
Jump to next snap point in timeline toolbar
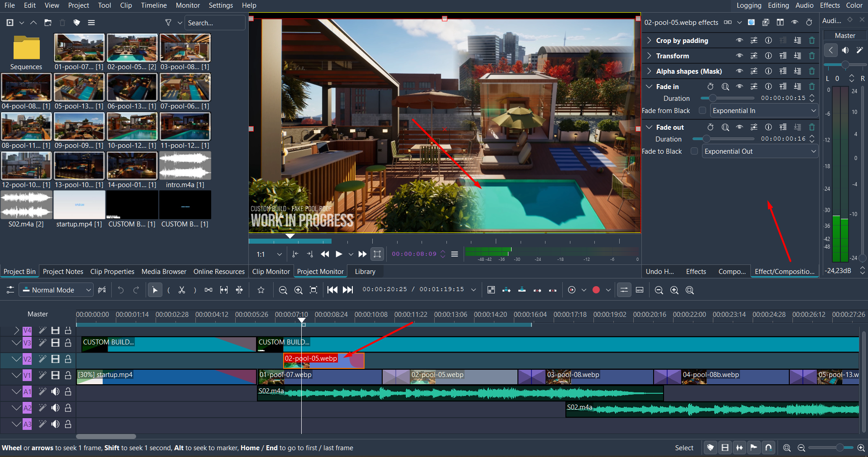[x=348, y=290]
